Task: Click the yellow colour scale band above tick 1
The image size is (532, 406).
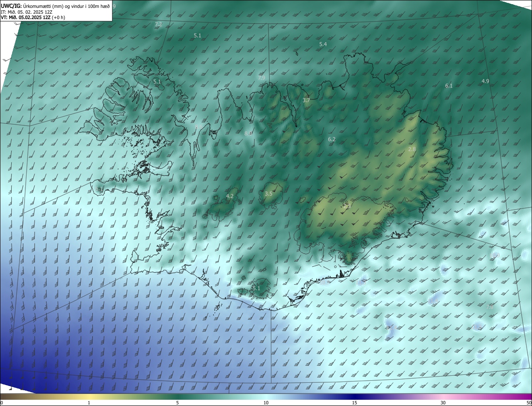Action: point(89,396)
